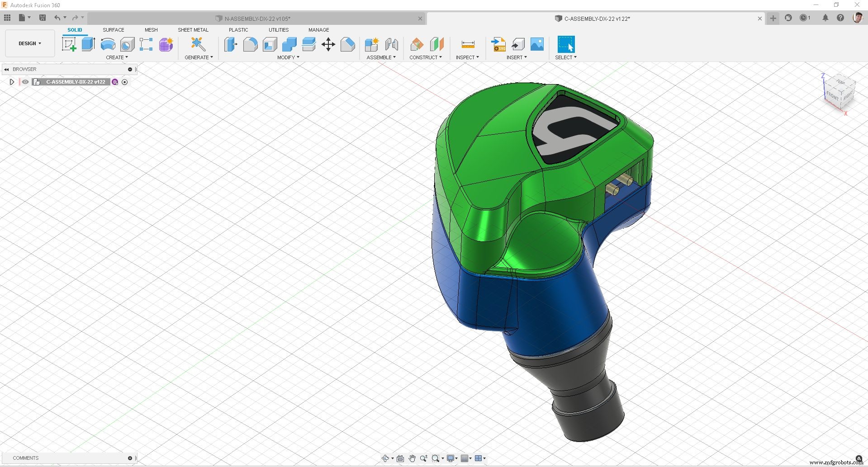Screen dimensions: 868x467
Task: Open the Generate command with the magic wand icon
Action: click(x=198, y=44)
